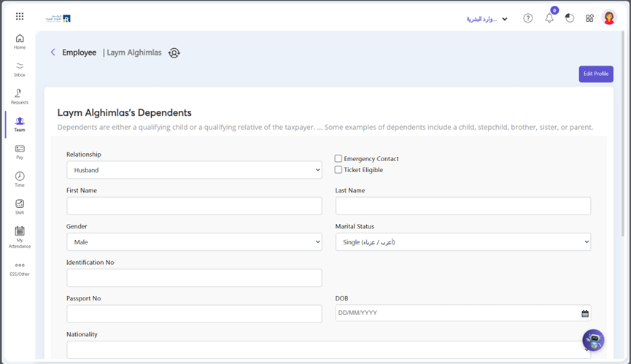Open My Attendance in the sidebar
The width and height of the screenshot is (631, 364).
click(x=20, y=236)
